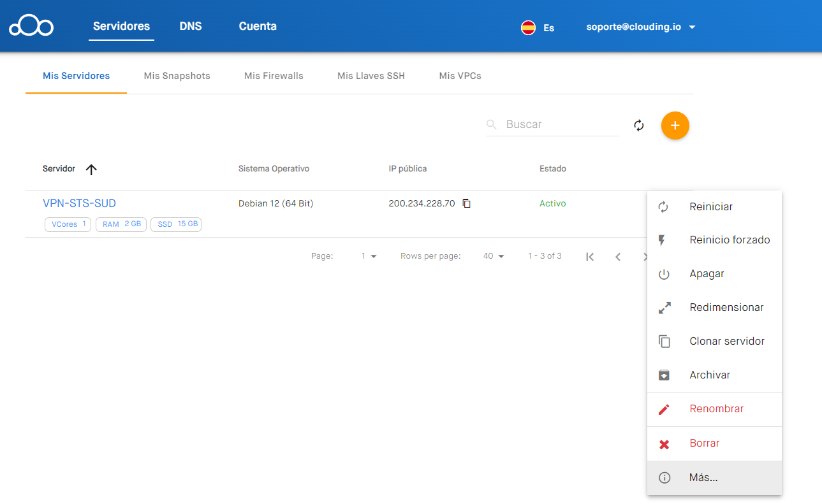Click the previous page chevron
Image resolution: width=822 pixels, height=504 pixels.
click(618, 257)
